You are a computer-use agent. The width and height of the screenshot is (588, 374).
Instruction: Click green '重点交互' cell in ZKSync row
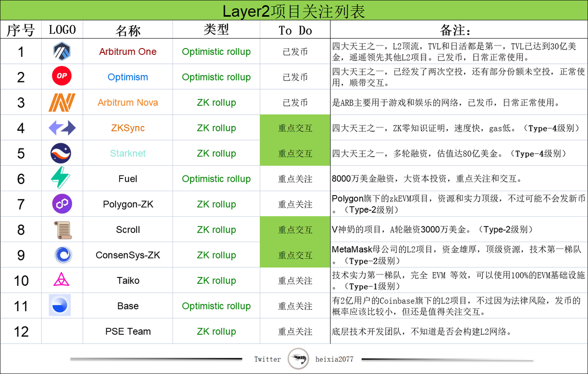[x=295, y=128]
